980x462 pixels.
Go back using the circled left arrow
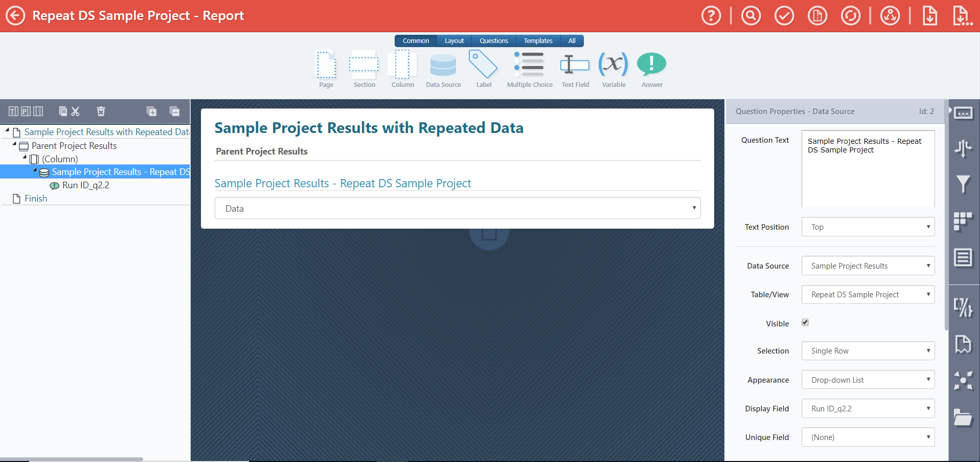pyautogui.click(x=15, y=15)
